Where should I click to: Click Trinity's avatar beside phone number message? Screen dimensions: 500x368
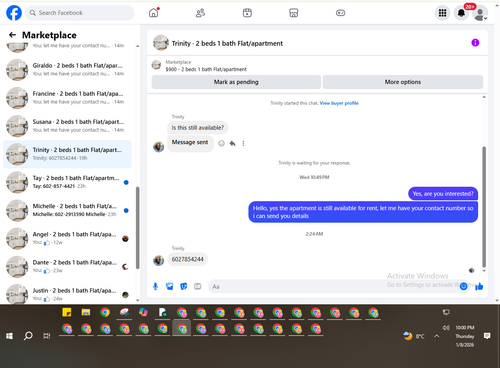(158, 260)
